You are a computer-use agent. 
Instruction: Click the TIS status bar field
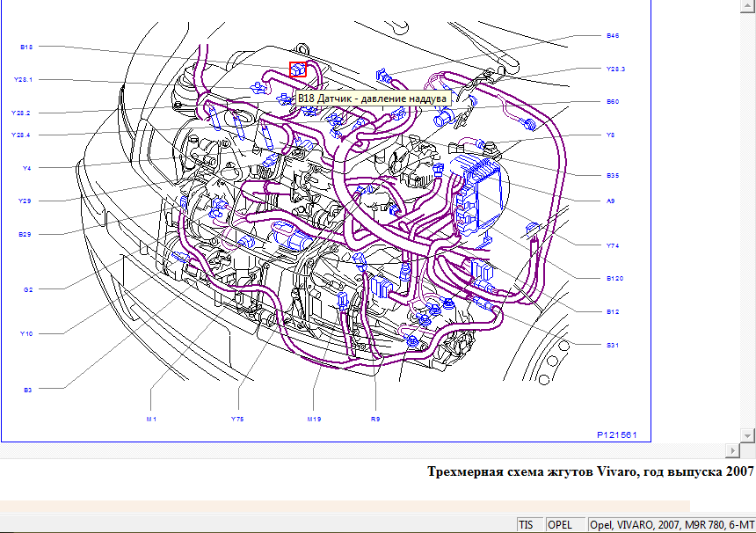(530, 525)
